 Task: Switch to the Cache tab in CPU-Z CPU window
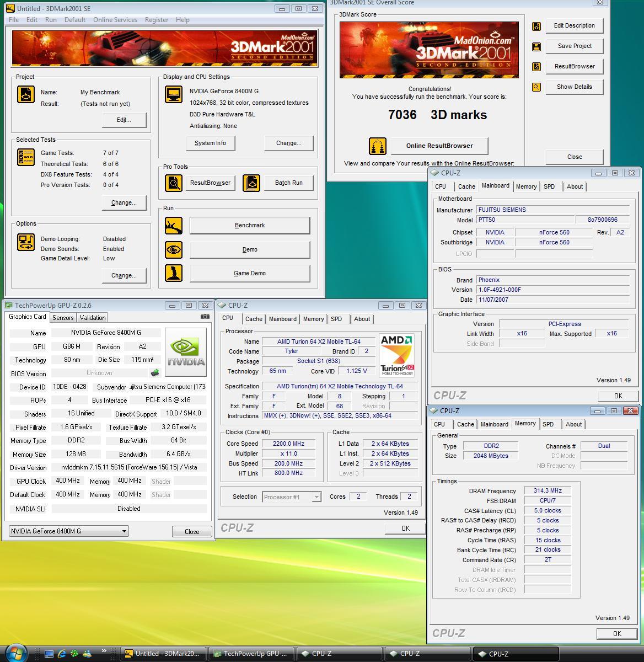coord(254,319)
